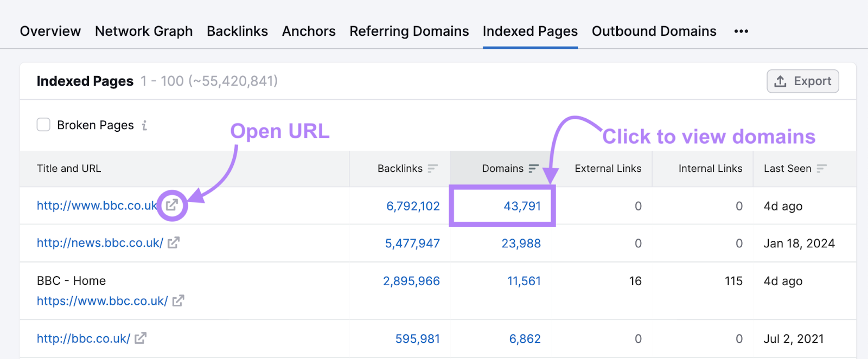Click external link icon beside https://www.bbc.co.uk/

pyautogui.click(x=178, y=300)
